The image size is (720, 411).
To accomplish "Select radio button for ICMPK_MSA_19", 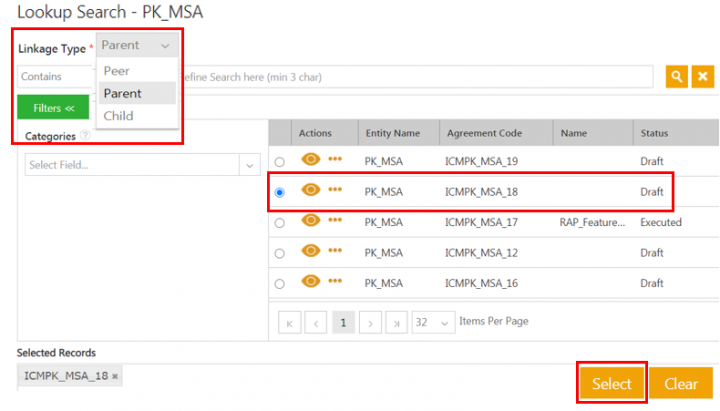I will 279,161.
